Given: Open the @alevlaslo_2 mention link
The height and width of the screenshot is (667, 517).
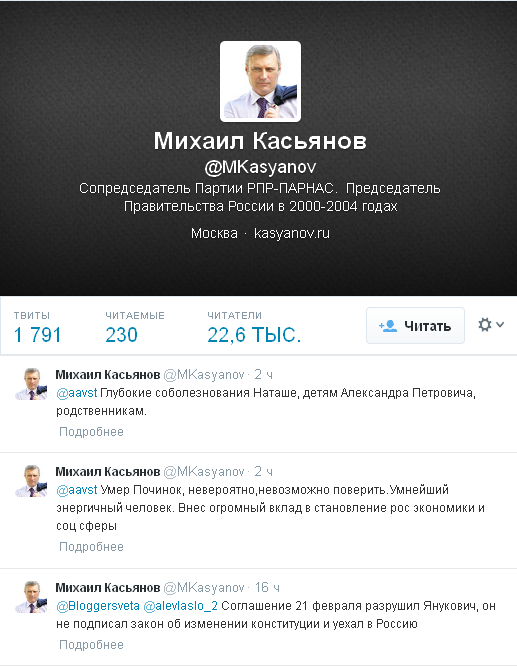Looking at the screenshot, I should click(x=181, y=606).
